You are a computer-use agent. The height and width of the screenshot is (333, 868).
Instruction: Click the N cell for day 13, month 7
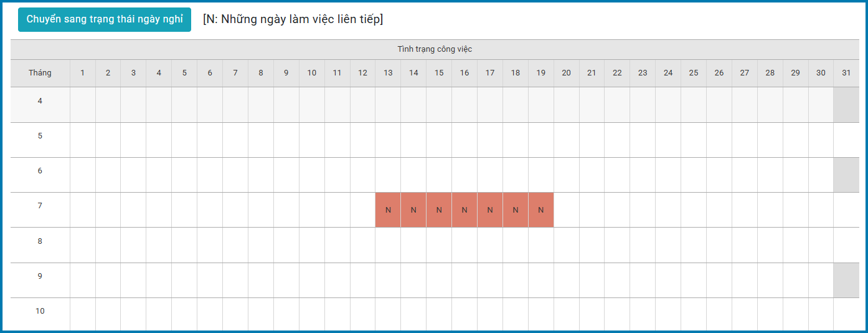pyautogui.click(x=388, y=210)
